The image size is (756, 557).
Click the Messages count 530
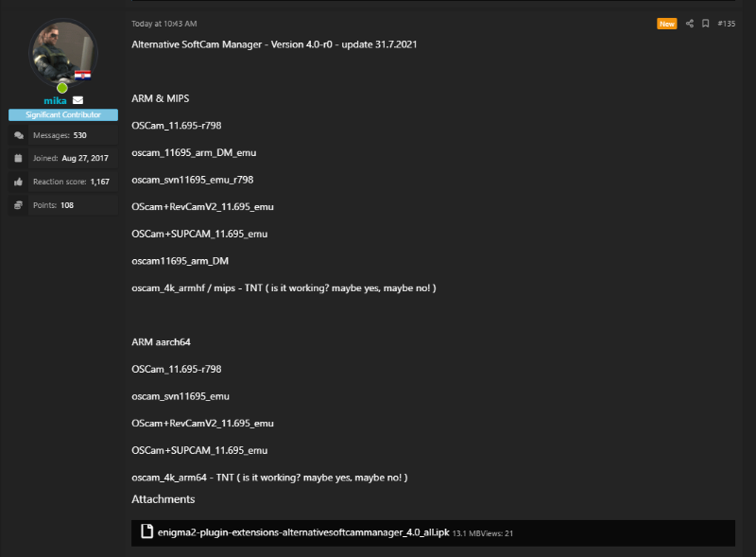(x=80, y=135)
